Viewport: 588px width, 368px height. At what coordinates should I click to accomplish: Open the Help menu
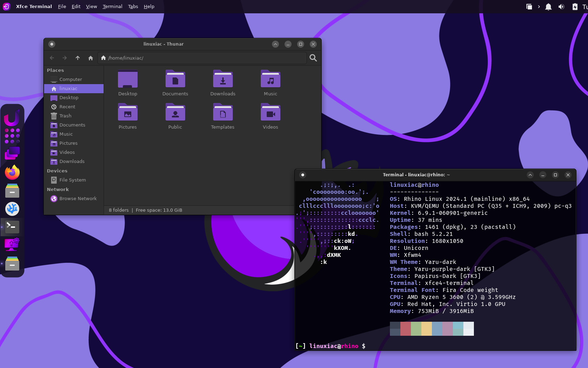click(149, 6)
